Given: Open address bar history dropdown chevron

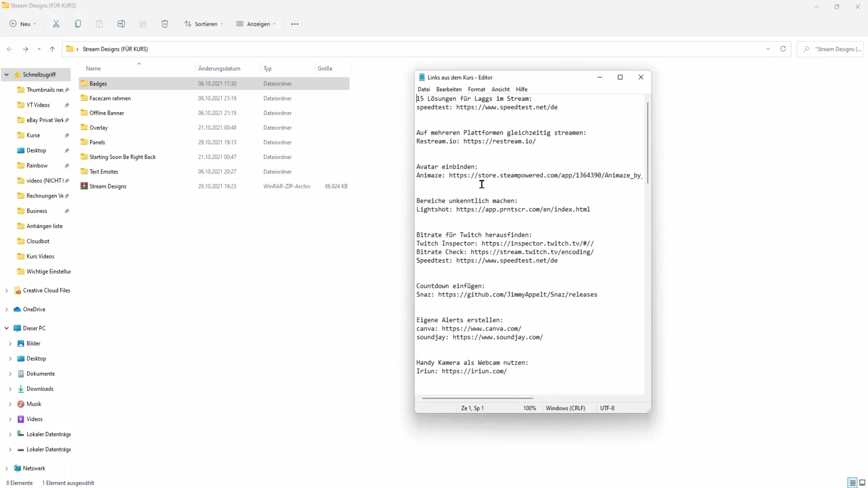Looking at the screenshot, I should [768, 49].
